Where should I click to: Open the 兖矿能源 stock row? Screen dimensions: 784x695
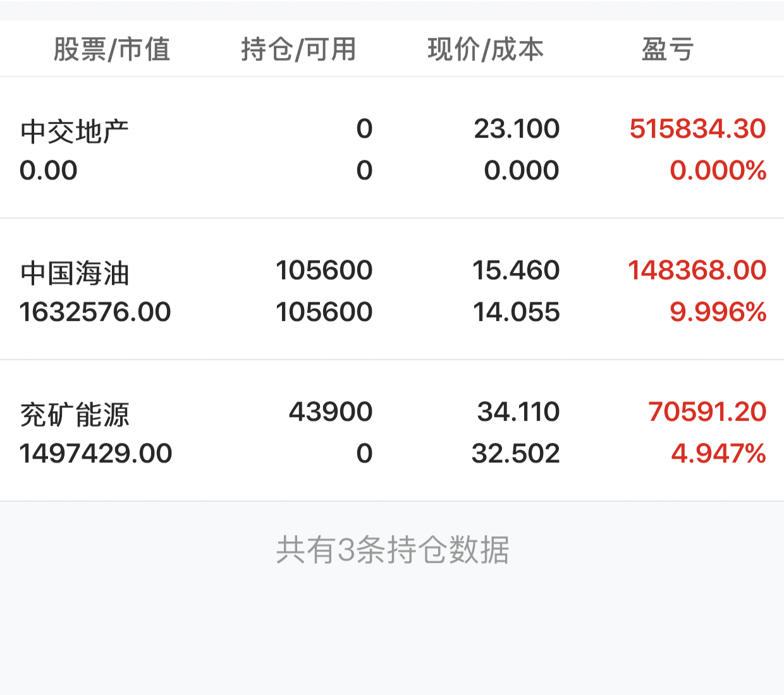pyautogui.click(x=392, y=432)
